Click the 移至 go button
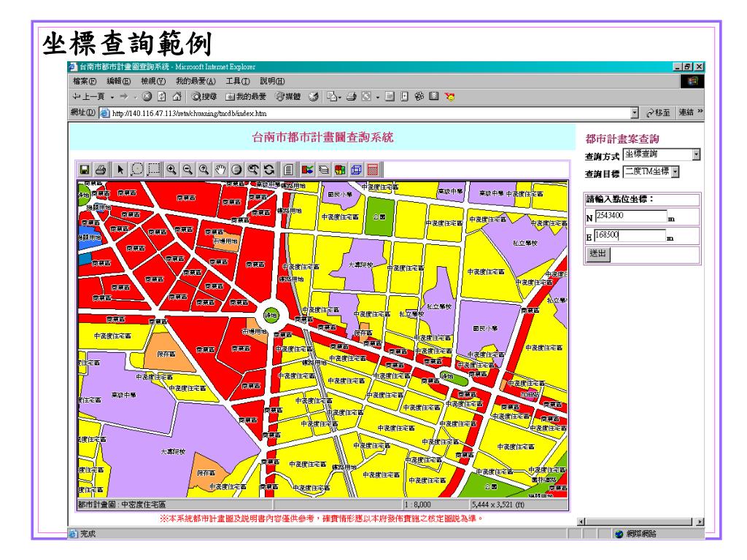The height and width of the screenshot is (560, 747). pos(658,113)
